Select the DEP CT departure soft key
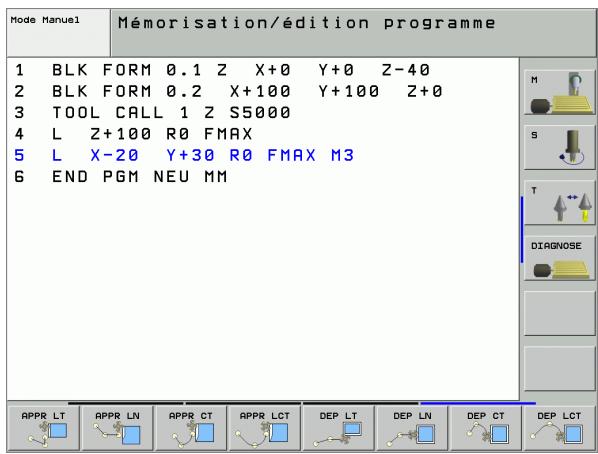Viewport: 598px width, 454px height. click(486, 428)
